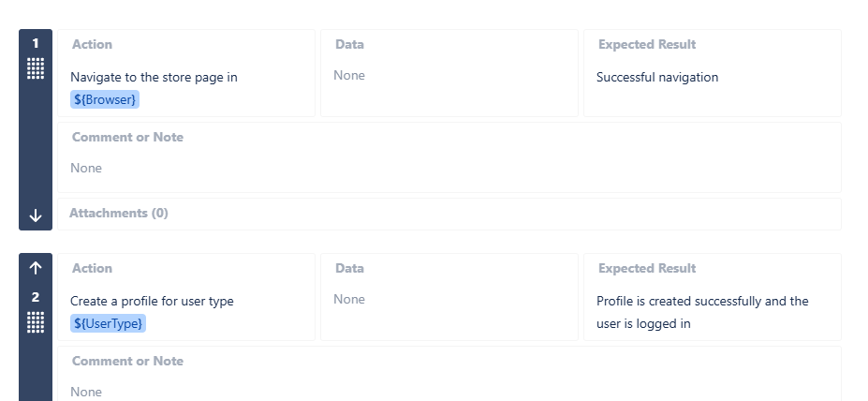Click 'Navigate to the store page' action text

154,77
